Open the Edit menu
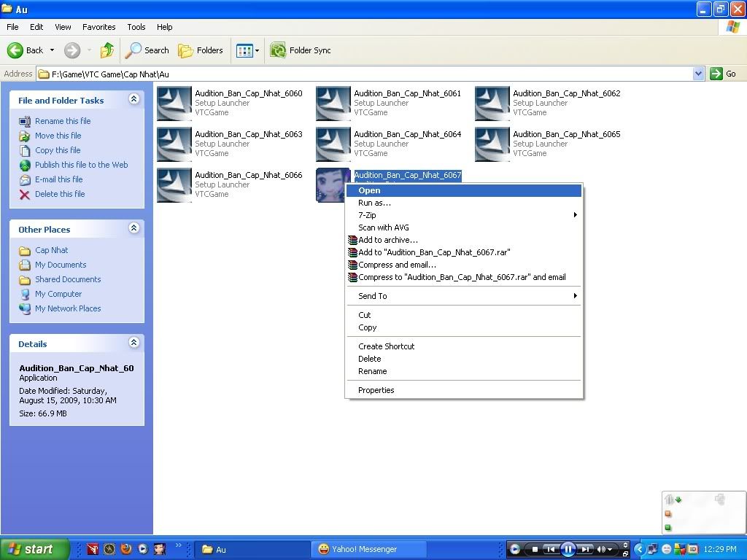Image resolution: width=747 pixels, height=560 pixels. (36, 27)
